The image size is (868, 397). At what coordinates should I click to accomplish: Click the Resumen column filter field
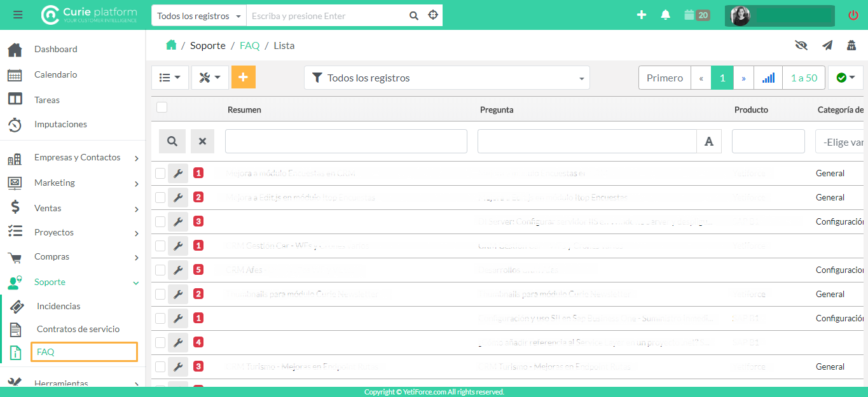[x=346, y=141]
